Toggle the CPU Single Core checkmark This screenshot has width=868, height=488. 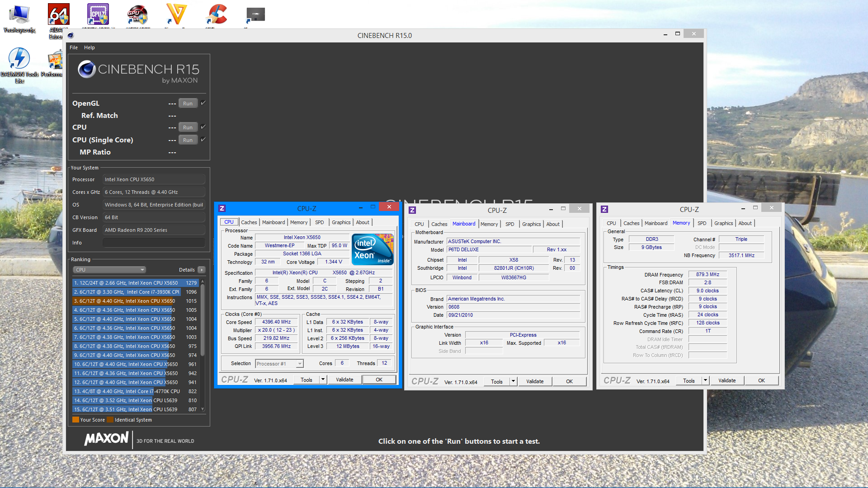[203, 140]
